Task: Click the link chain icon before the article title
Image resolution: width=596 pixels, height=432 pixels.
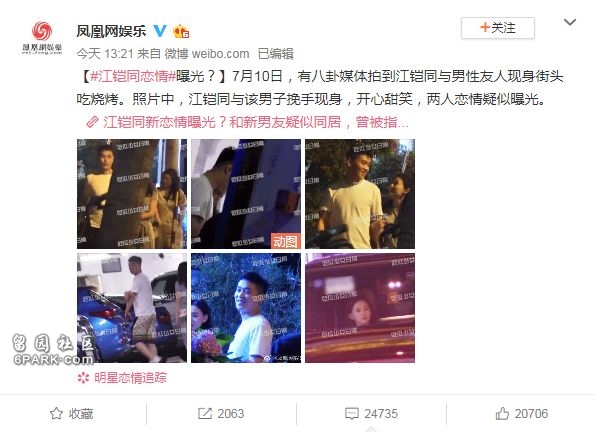Action: [92, 122]
